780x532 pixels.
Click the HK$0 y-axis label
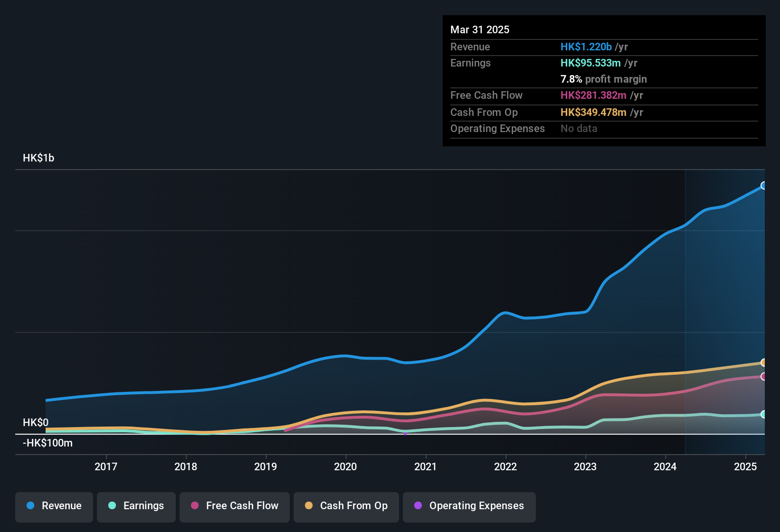[36, 423]
